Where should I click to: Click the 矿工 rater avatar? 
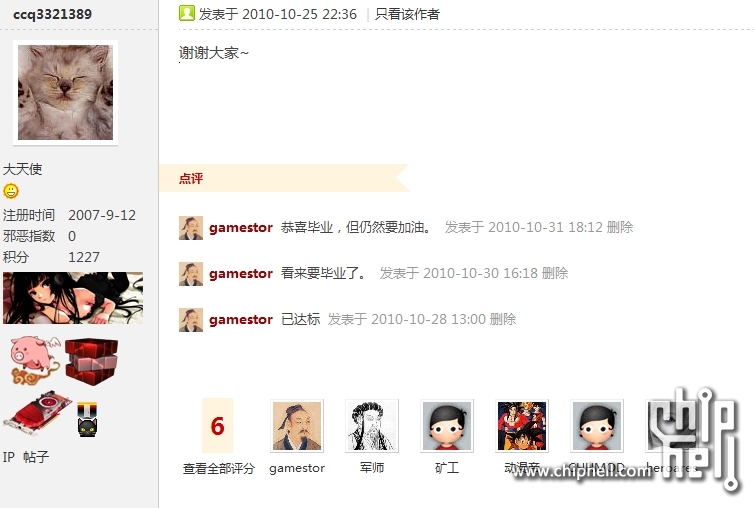tap(447, 426)
